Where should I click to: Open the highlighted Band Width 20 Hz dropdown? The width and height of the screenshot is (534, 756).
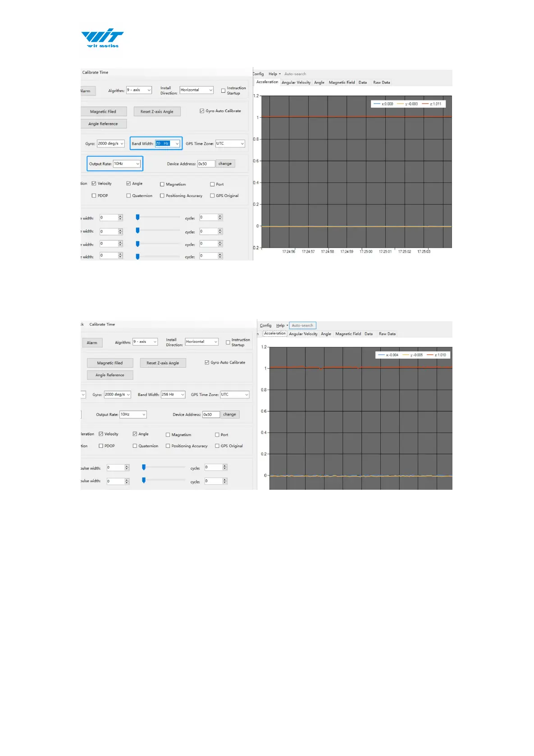click(168, 144)
